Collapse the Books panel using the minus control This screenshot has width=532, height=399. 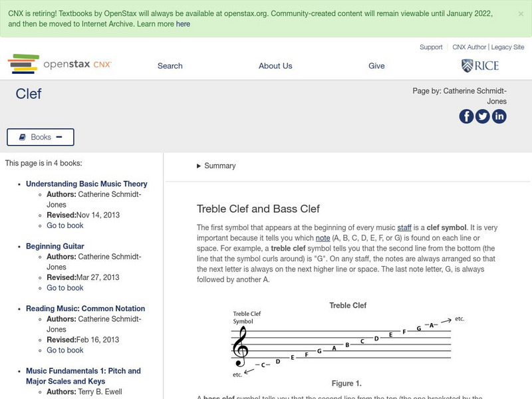tap(61, 137)
